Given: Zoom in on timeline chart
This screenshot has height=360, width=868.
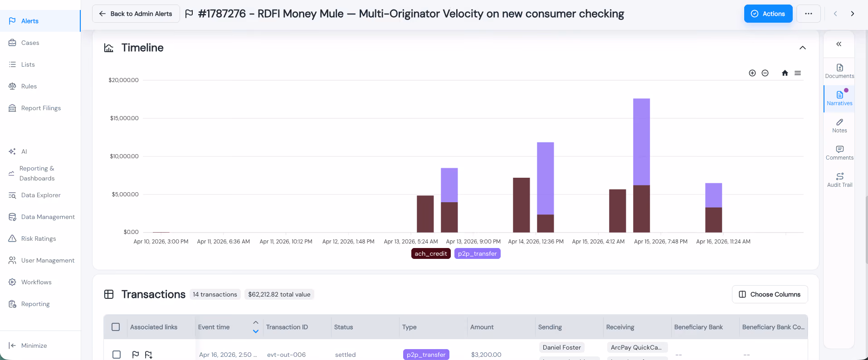Looking at the screenshot, I should [752, 73].
